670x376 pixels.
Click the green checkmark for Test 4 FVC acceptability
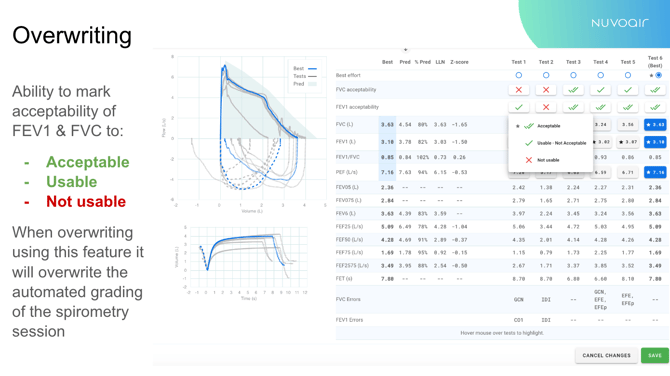(600, 90)
